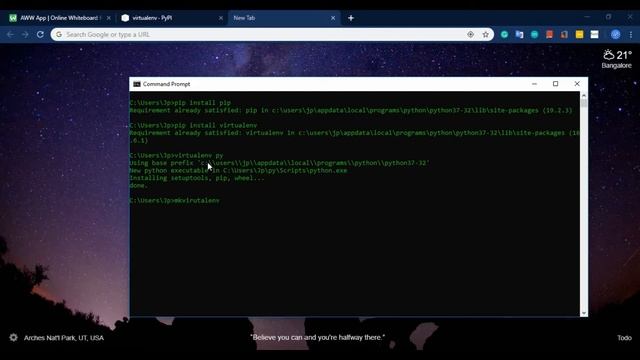The width and height of the screenshot is (640, 360).
Task: Click the Command Prompt window system icon
Action: pyautogui.click(x=137, y=84)
